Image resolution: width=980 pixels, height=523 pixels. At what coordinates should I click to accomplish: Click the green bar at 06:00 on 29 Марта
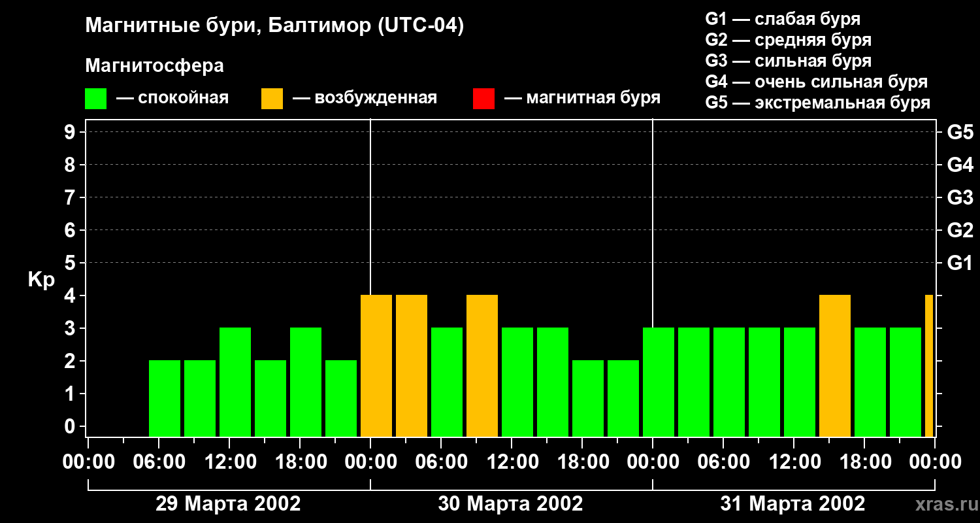click(x=165, y=399)
